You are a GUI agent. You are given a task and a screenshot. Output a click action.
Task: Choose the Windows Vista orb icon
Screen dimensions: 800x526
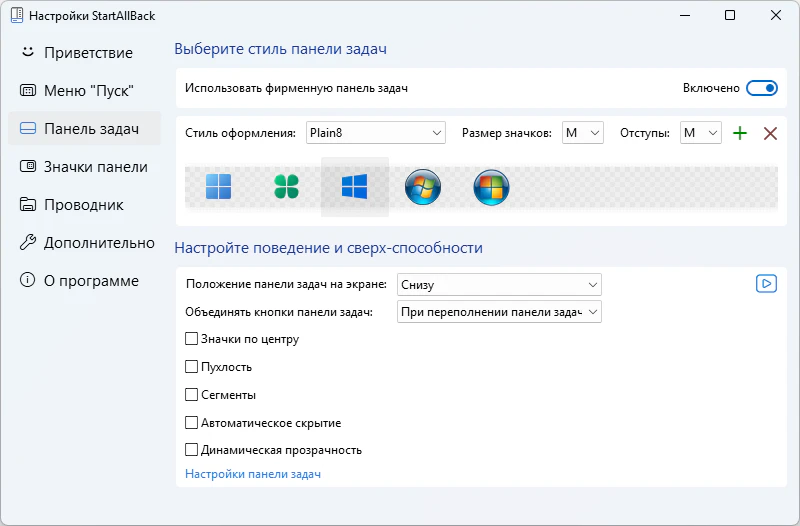[491, 187]
